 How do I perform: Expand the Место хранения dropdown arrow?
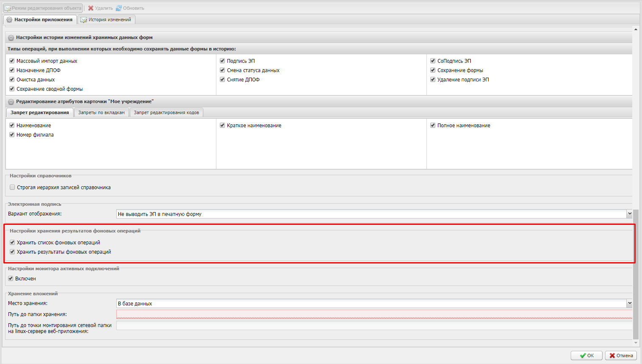point(629,303)
